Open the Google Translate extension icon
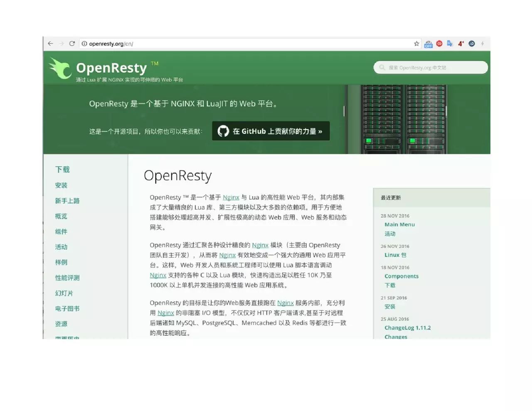The height and width of the screenshot is (411, 532). point(450,44)
